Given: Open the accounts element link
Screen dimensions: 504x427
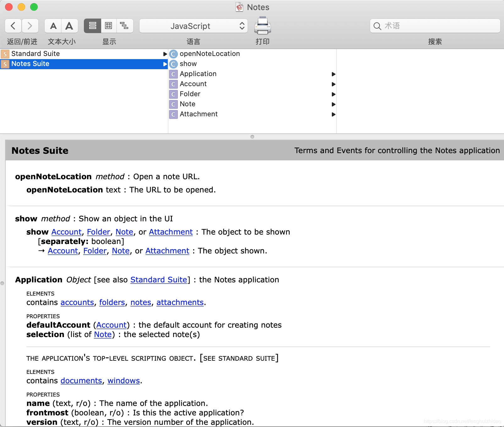Looking at the screenshot, I should [77, 302].
